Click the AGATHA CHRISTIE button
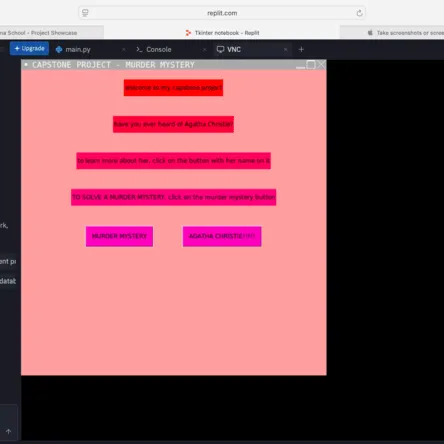Screen dimensions: 444x444 (222, 236)
